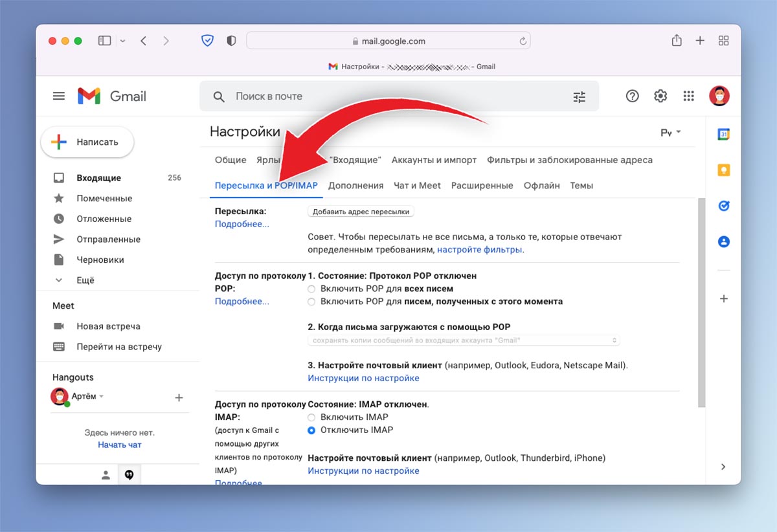Open Фильтры и заблокированные адреса tab
The image size is (777, 532).
(x=570, y=160)
